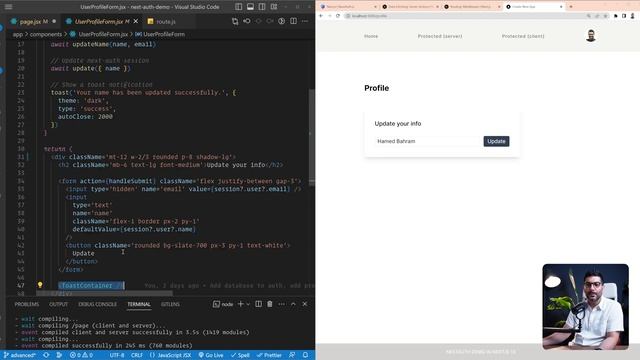Close the terminal panel
The width and height of the screenshot is (640, 360).
pos(305,304)
